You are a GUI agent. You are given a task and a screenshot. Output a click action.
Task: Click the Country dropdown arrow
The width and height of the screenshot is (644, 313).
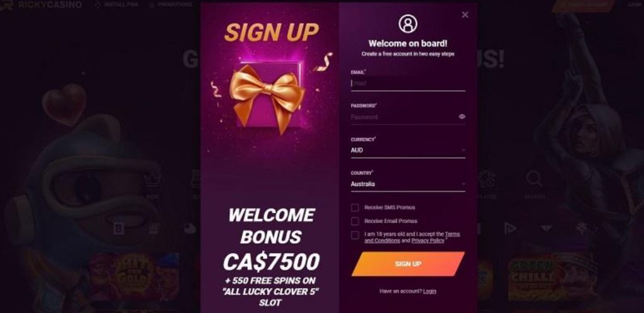[463, 185]
